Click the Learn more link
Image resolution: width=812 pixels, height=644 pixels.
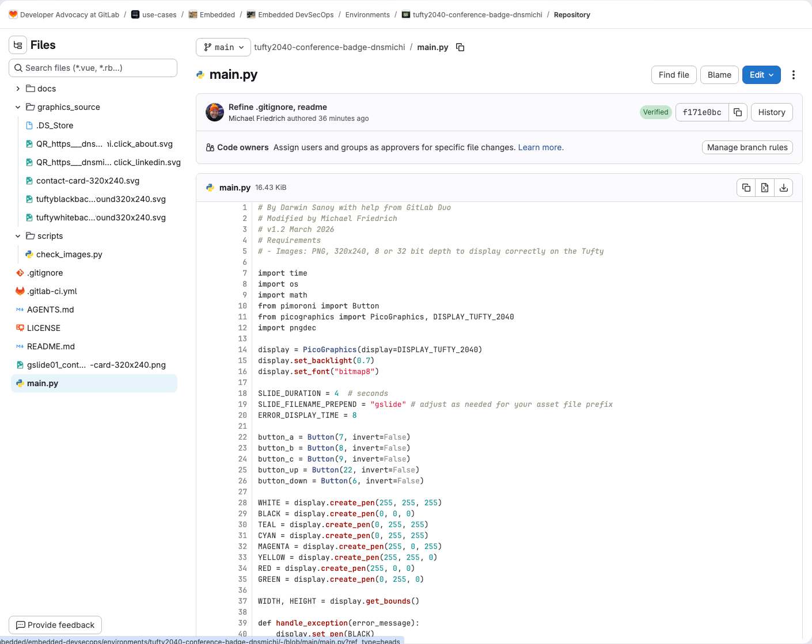click(541, 147)
